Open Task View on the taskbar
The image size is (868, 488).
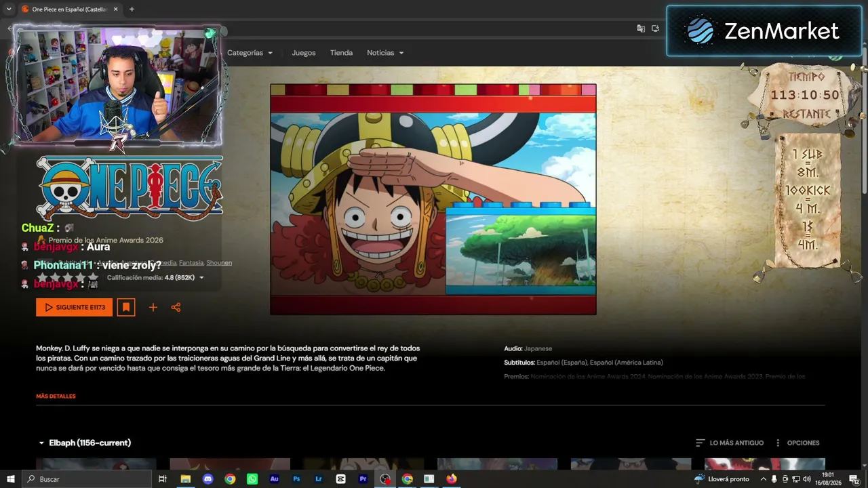pos(163,479)
